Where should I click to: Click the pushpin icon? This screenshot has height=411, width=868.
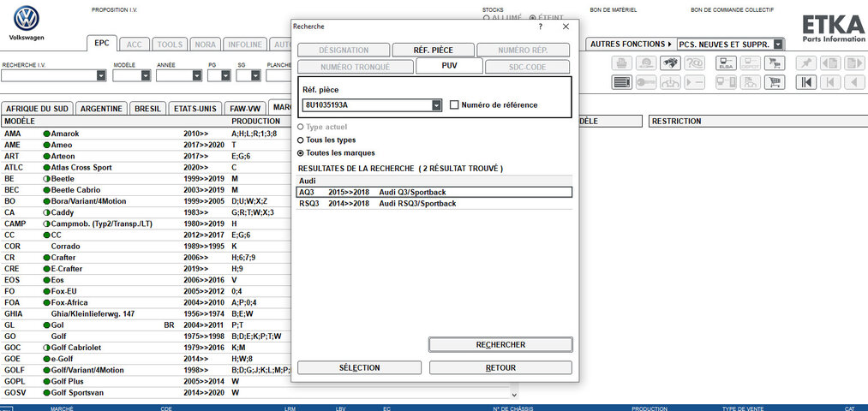click(x=806, y=63)
